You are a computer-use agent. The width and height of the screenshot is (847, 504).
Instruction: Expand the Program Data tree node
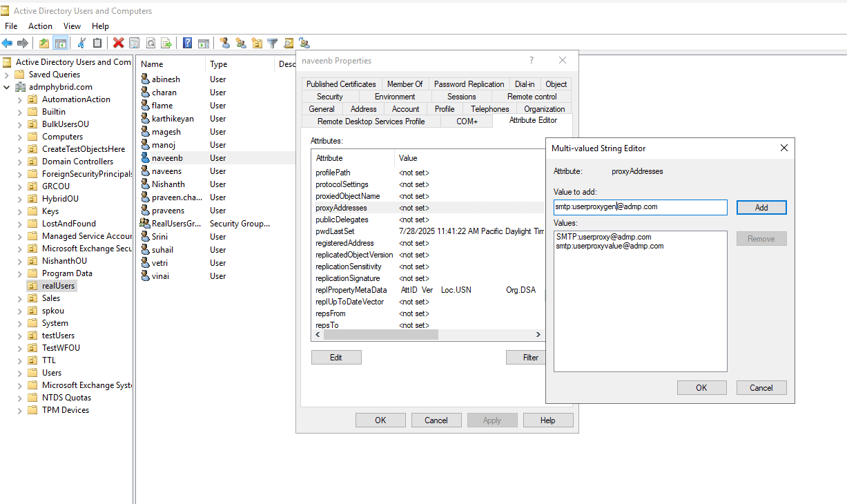point(19,273)
